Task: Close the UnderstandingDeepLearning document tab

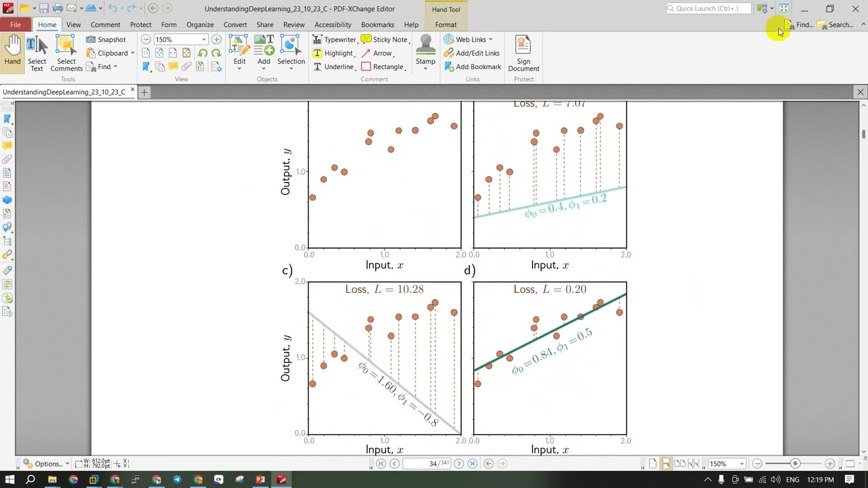Action: (x=132, y=91)
